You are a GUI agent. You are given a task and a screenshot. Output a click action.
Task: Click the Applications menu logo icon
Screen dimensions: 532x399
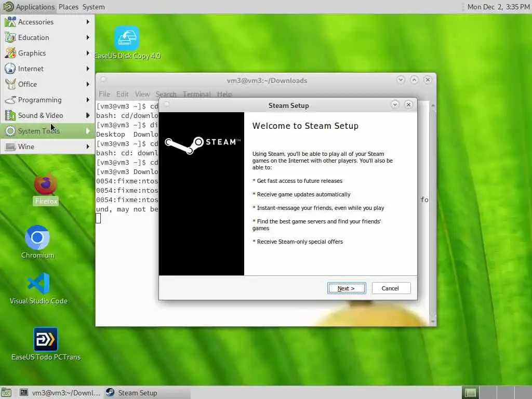(8, 6)
